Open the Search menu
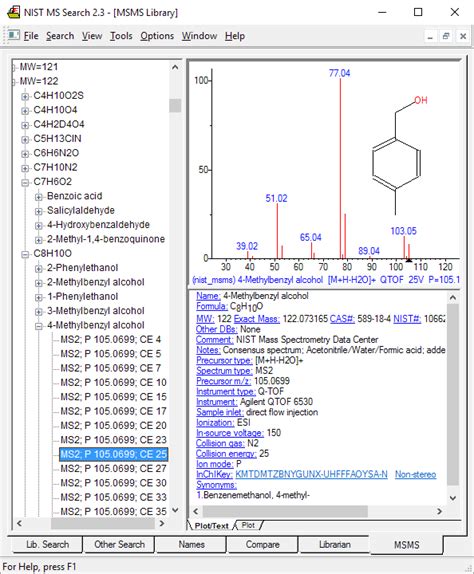Viewport: 474px width, 574px height. pos(60,36)
